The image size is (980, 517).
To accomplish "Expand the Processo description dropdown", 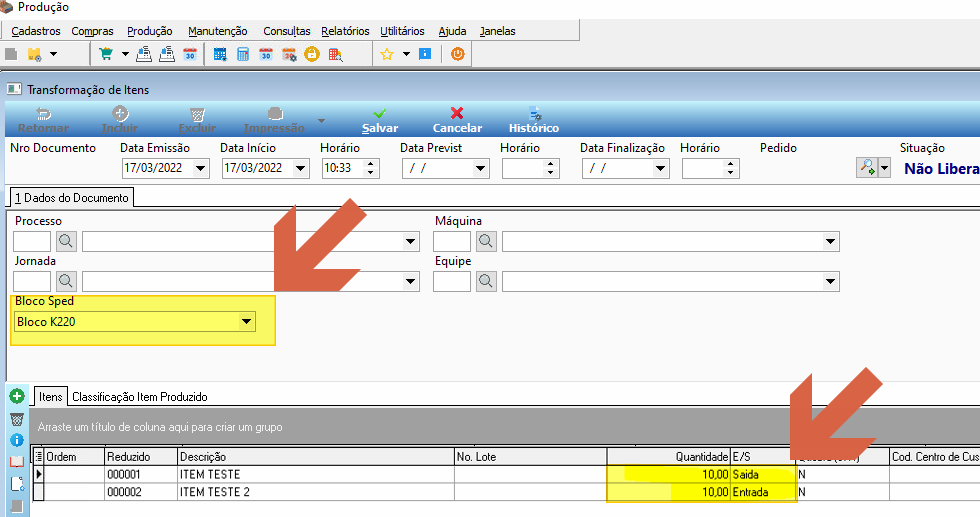I will (411, 241).
